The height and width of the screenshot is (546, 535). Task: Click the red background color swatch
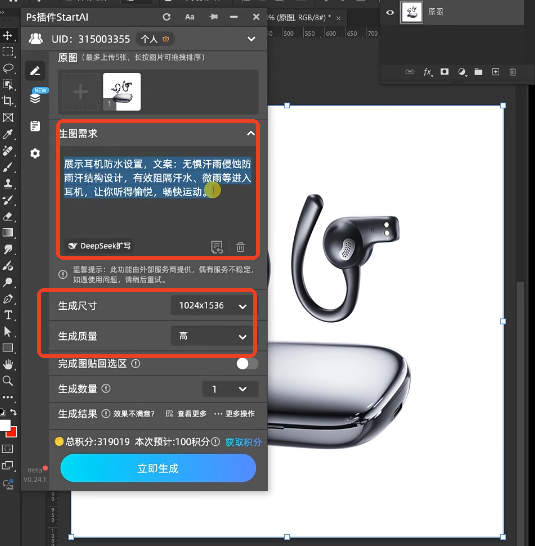[x=13, y=433]
